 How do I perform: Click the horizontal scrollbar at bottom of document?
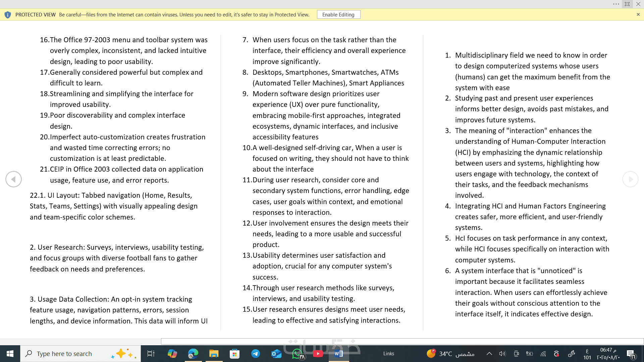coord(402,341)
